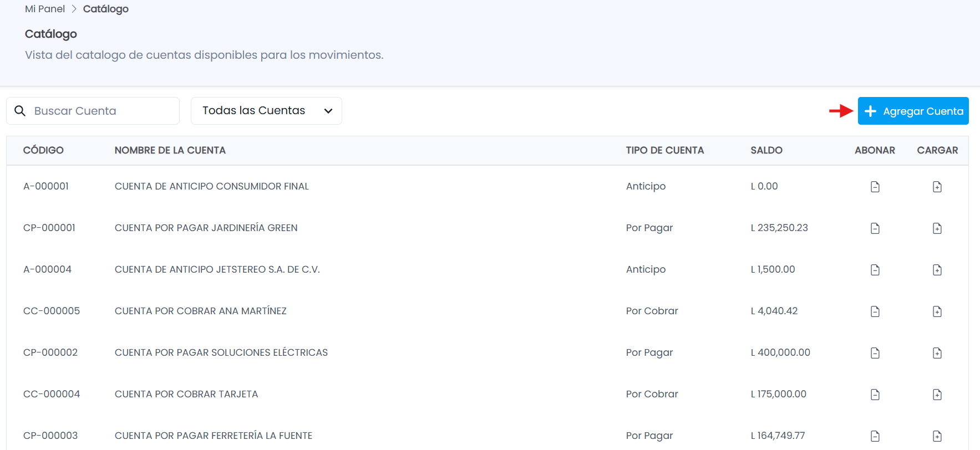
Task: Click CUENTA DE ANTICIPO CONSUMIDOR FINAL
Action: coord(212,186)
